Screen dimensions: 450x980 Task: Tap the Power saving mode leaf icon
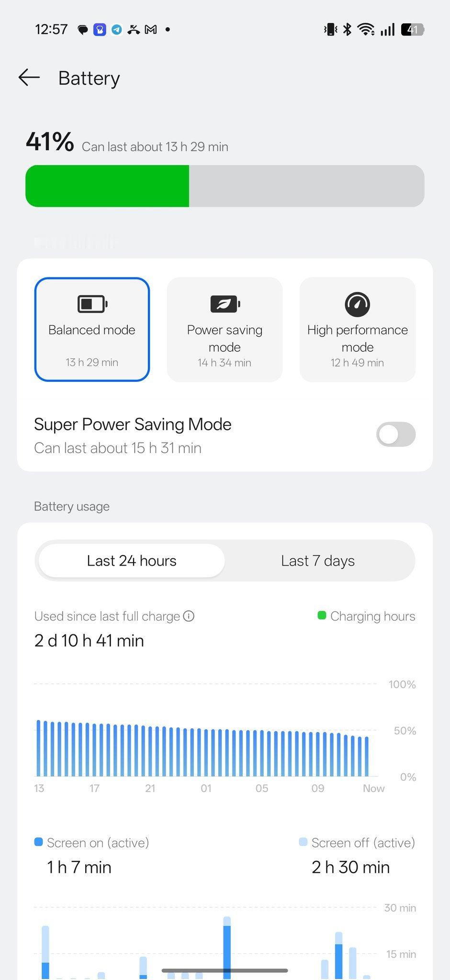pyautogui.click(x=225, y=304)
